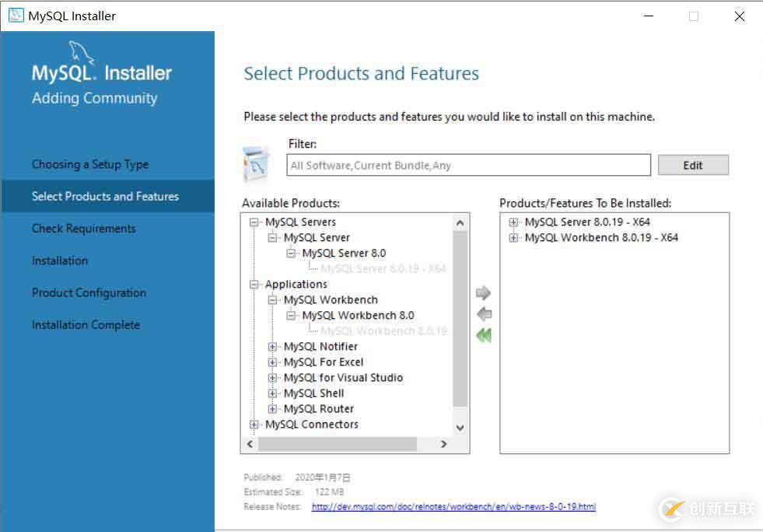This screenshot has height=532, width=763.
Task: Select MySQL Router in the tree
Action: point(319,409)
